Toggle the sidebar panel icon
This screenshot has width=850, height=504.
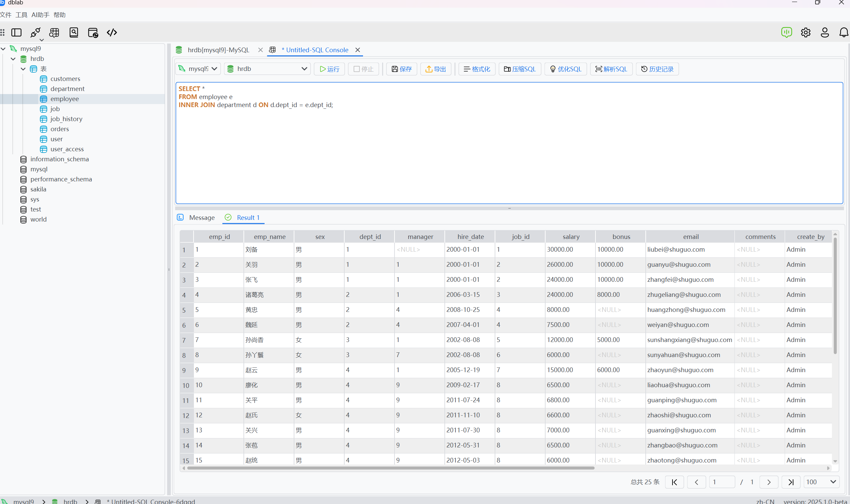16,32
